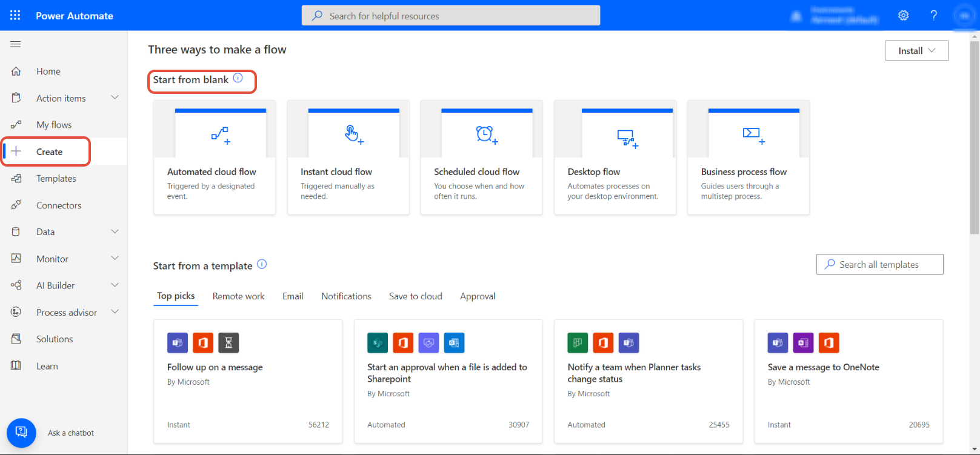Click Ask a chatbot label
This screenshot has width=980, height=455.
pyautogui.click(x=71, y=433)
